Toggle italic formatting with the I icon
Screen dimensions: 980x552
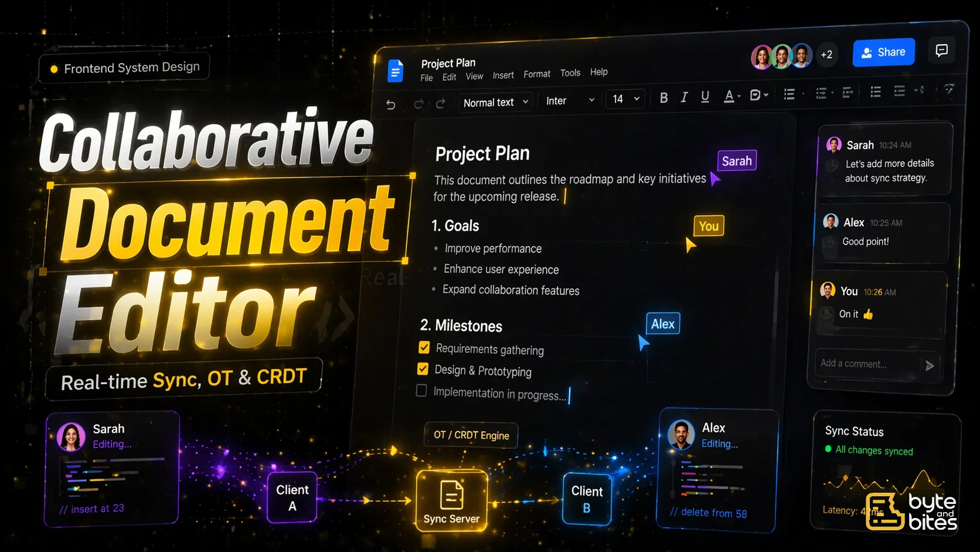click(x=684, y=97)
